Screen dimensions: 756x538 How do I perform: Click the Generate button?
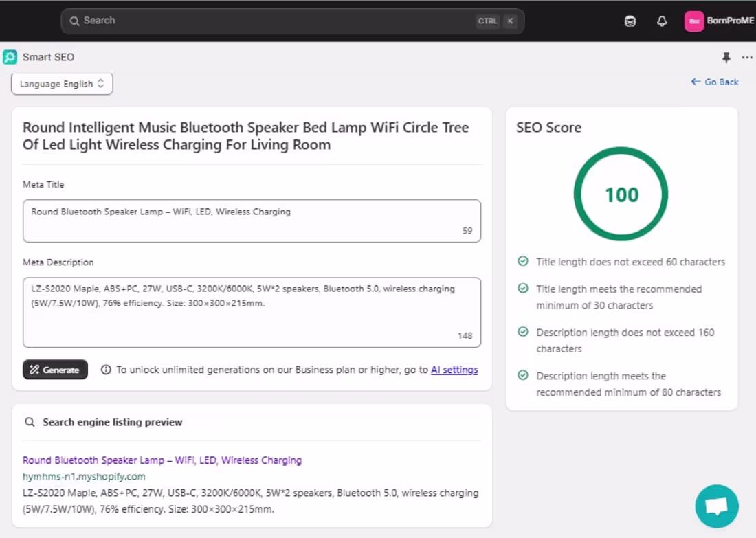(x=55, y=370)
